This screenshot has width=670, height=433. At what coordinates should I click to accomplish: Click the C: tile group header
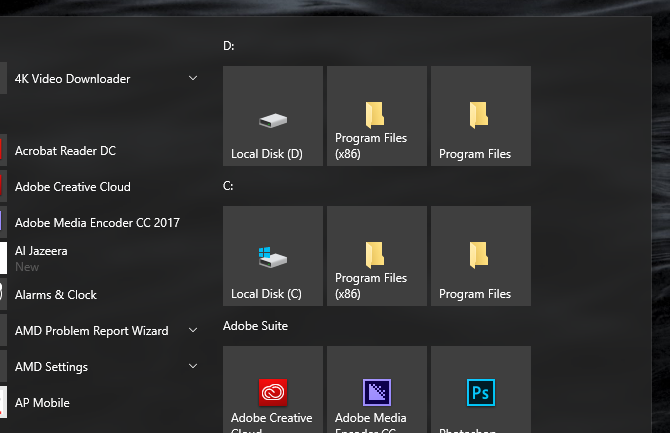228,186
